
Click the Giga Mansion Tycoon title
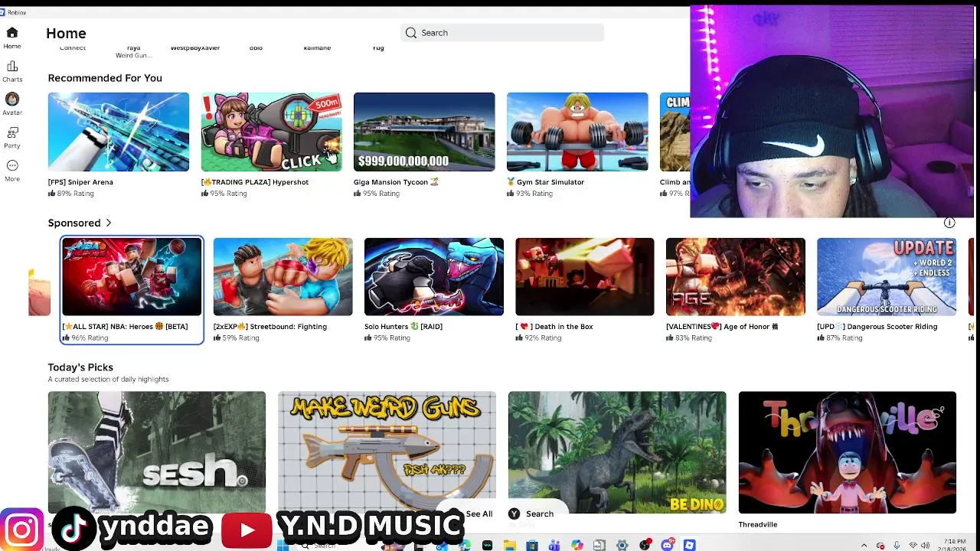click(396, 182)
